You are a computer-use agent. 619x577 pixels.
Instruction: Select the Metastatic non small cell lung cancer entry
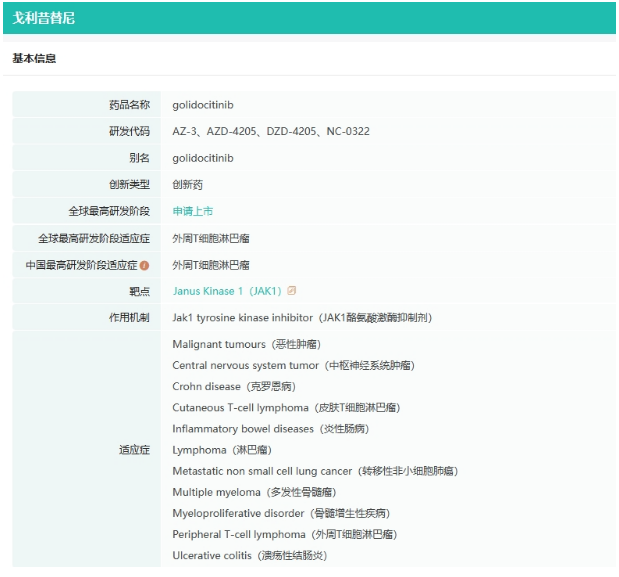pos(315,471)
